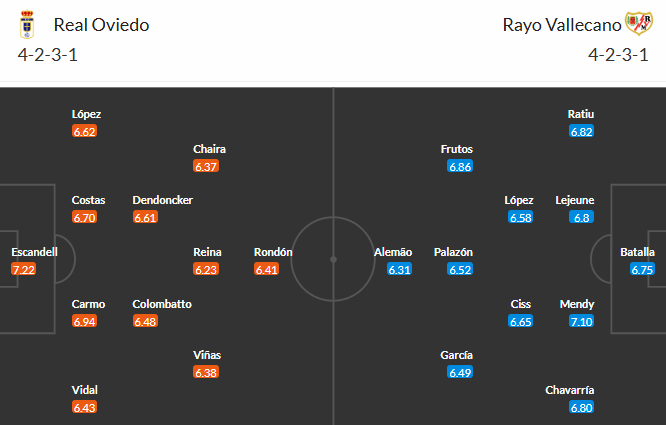
Task: Open player Rondón's details
Action: pos(273,252)
